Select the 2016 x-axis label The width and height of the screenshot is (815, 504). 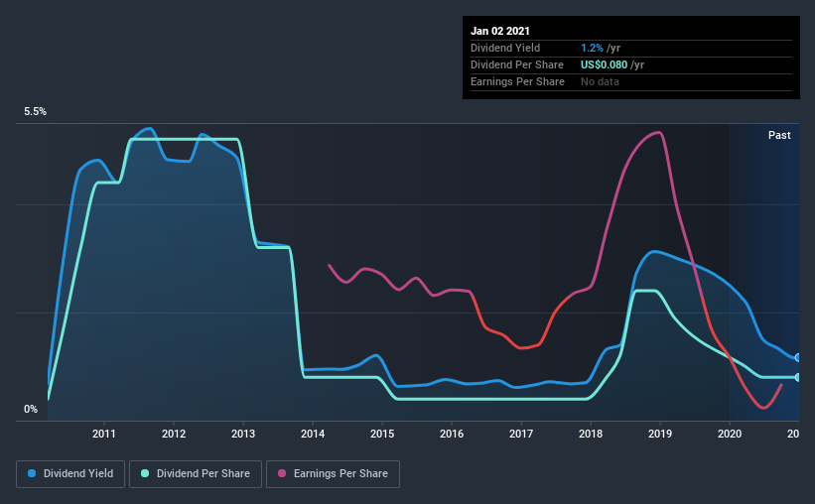click(x=452, y=434)
